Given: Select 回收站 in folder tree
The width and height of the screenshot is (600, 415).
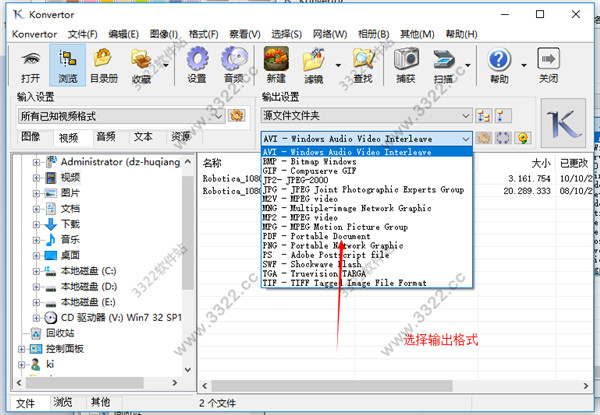Looking at the screenshot, I should (x=60, y=333).
